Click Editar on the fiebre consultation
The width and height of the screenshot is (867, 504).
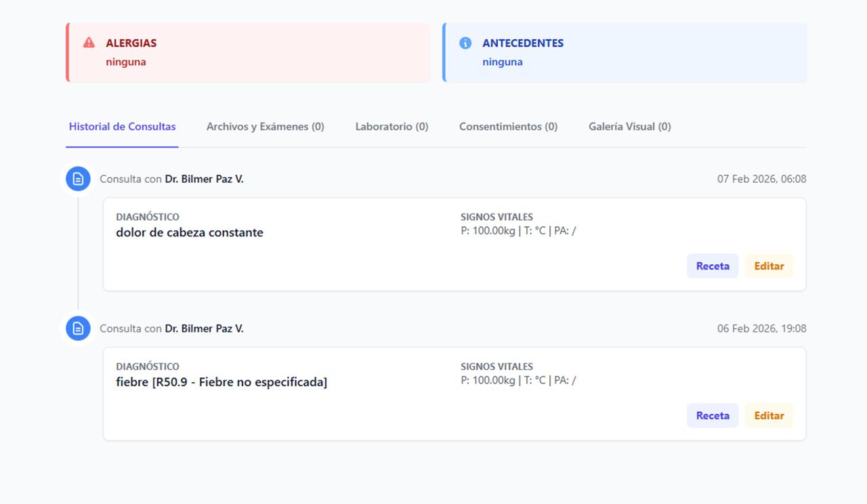point(769,415)
